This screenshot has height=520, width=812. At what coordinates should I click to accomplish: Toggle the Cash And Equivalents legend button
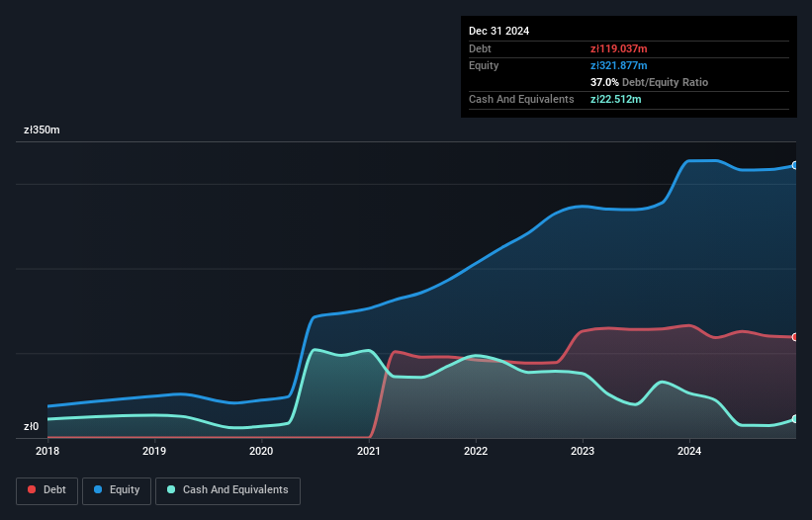227,490
